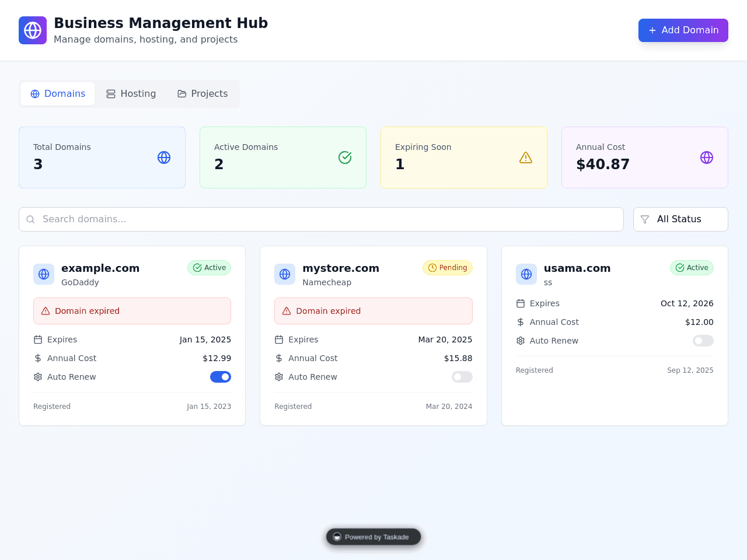This screenshot has width=747, height=560.
Task: Click the Oct 12, 2026 expiry date
Action: (687, 303)
